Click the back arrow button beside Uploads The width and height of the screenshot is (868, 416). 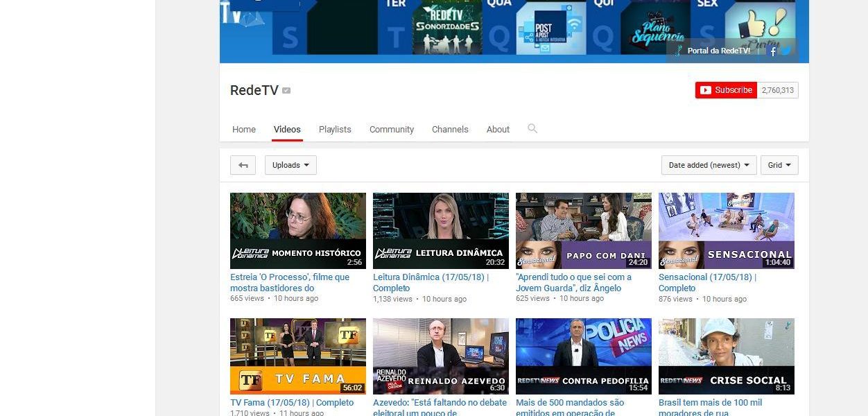[243, 165]
